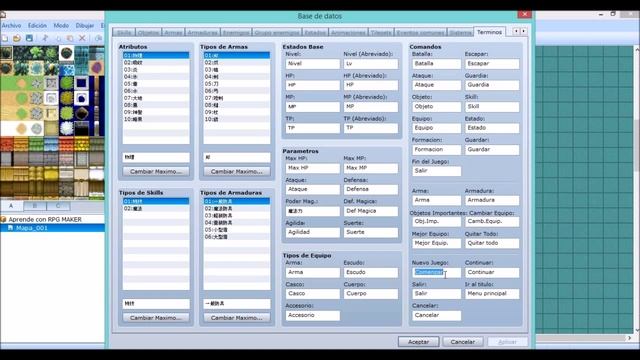Click the New project toolbar icon
The width and height of the screenshot is (640, 360).
(x=5, y=38)
